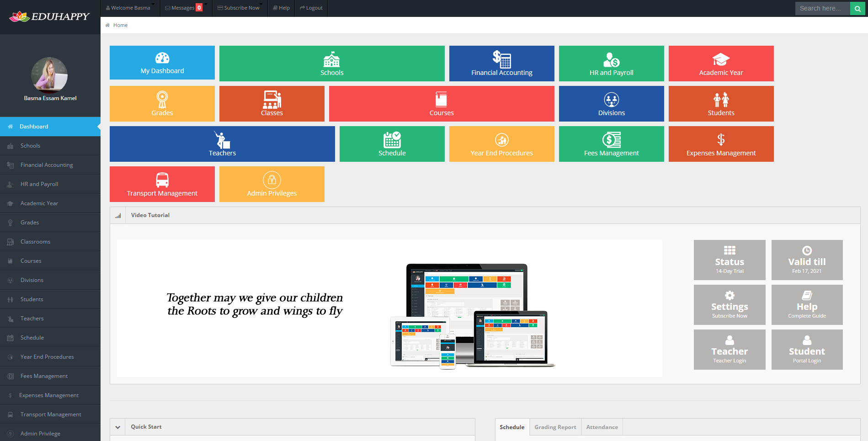
Task: Select Grades in the sidebar
Action: coord(50,223)
